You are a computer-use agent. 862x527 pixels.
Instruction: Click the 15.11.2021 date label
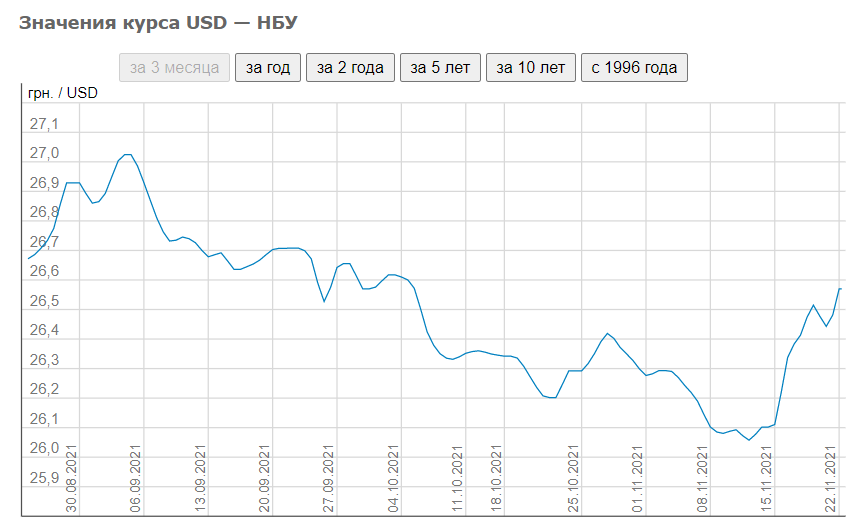pyautogui.click(x=767, y=481)
